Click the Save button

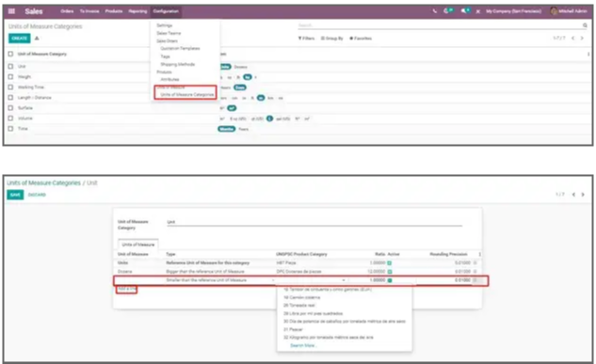[x=15, y=195]
